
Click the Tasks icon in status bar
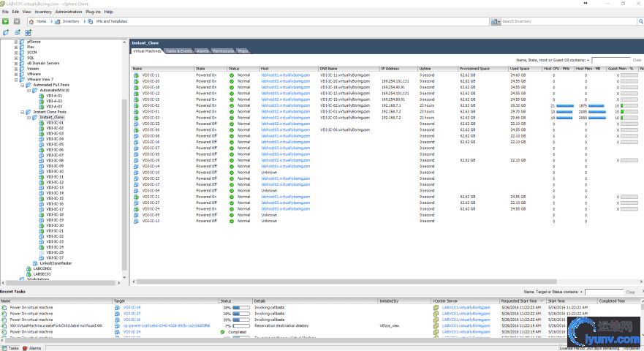(x=4, y=348)
